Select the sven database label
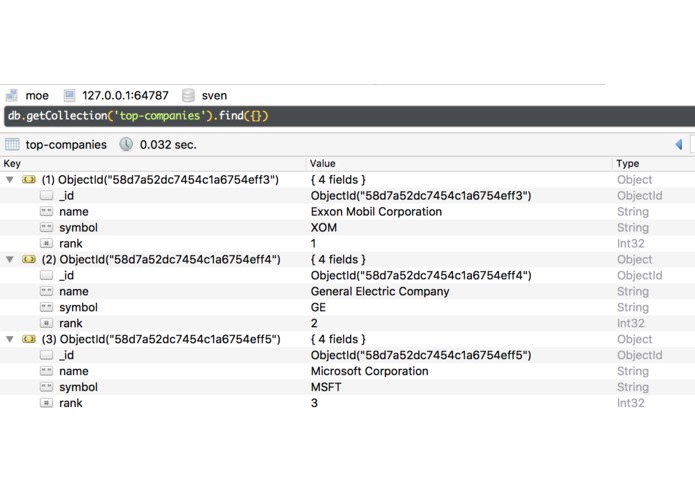This screenshot has height=494, width=695. (x=214, y=95)
